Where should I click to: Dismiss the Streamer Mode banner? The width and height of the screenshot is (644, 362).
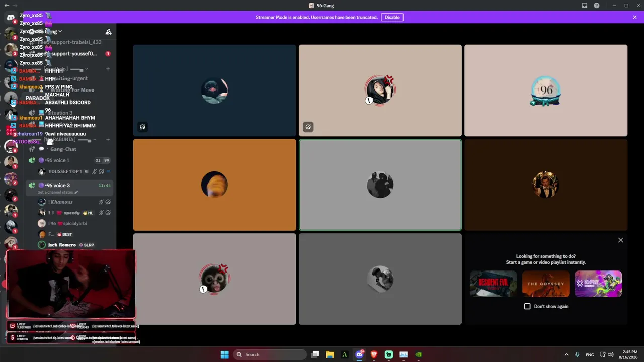[x=635, y=17]
